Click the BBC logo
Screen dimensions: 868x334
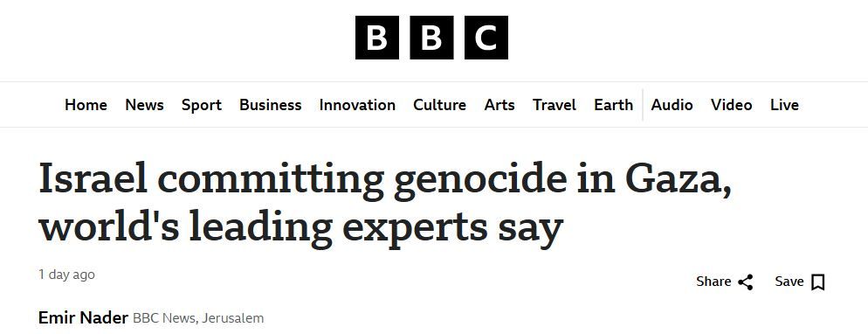pyautogui.click(x=431, y=38)
